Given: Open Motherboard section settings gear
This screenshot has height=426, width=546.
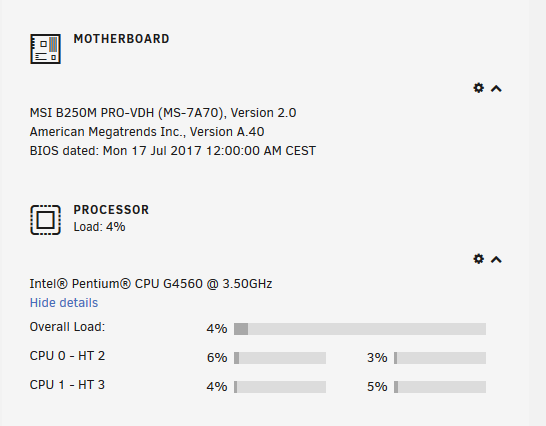Looking at the screenshot, I should click(x=479, y=88).
